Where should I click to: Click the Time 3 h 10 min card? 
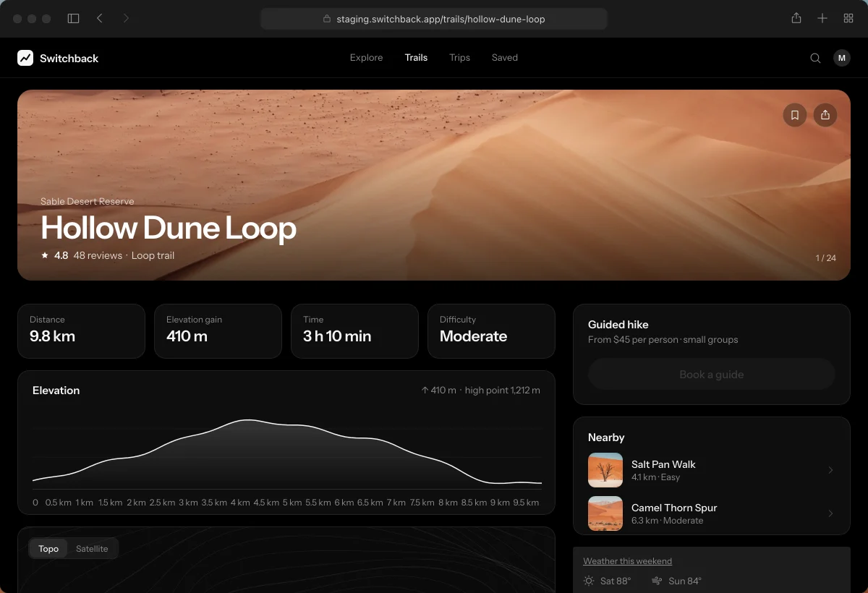point(354,331)
